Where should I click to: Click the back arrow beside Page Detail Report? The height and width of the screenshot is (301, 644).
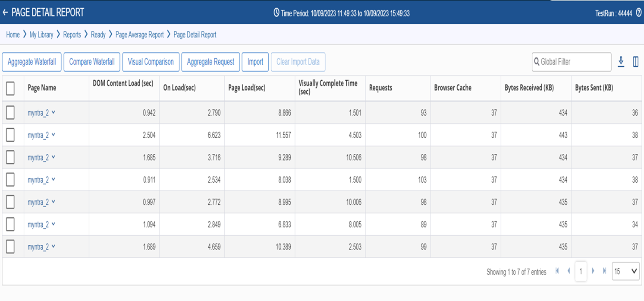point(5,13)
